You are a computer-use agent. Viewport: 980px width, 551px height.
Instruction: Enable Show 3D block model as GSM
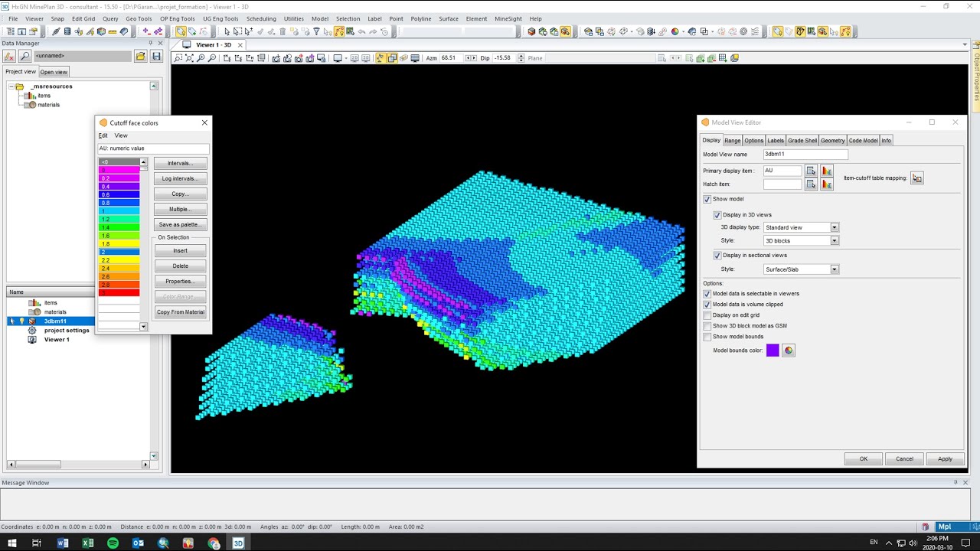[707, 326]
